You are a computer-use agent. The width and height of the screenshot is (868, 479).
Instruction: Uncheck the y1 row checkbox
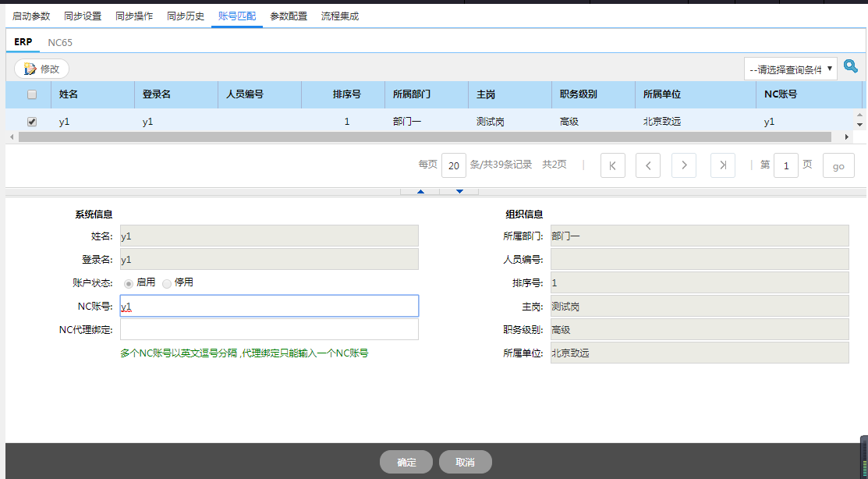coord(32,122)
